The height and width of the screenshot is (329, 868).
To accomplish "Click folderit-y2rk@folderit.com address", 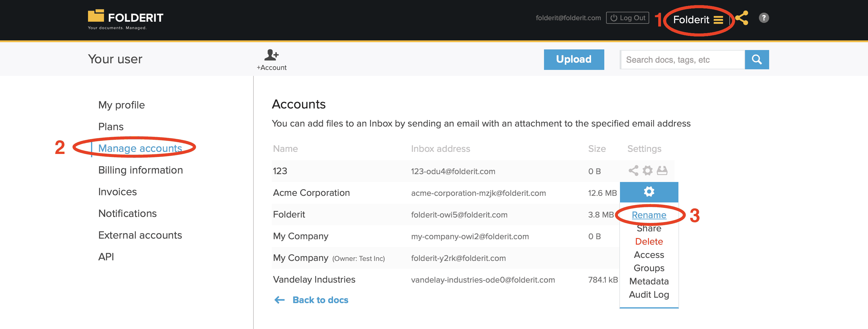I will 458,258.
